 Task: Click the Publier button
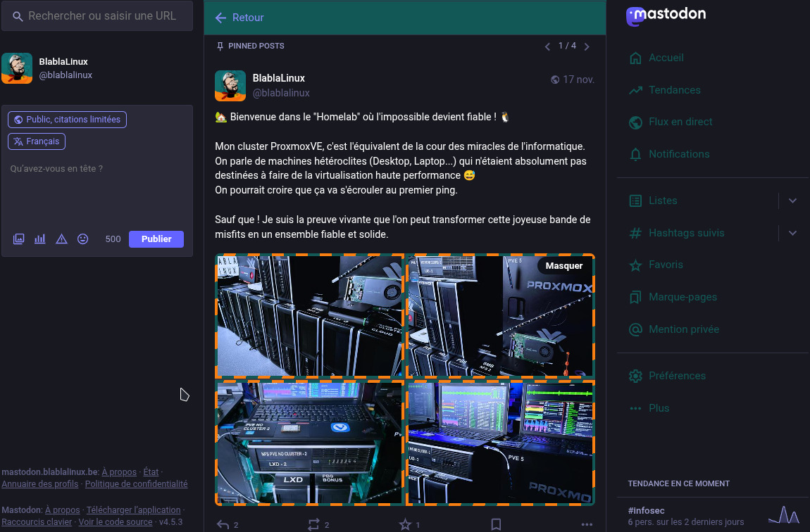point(156,239)
